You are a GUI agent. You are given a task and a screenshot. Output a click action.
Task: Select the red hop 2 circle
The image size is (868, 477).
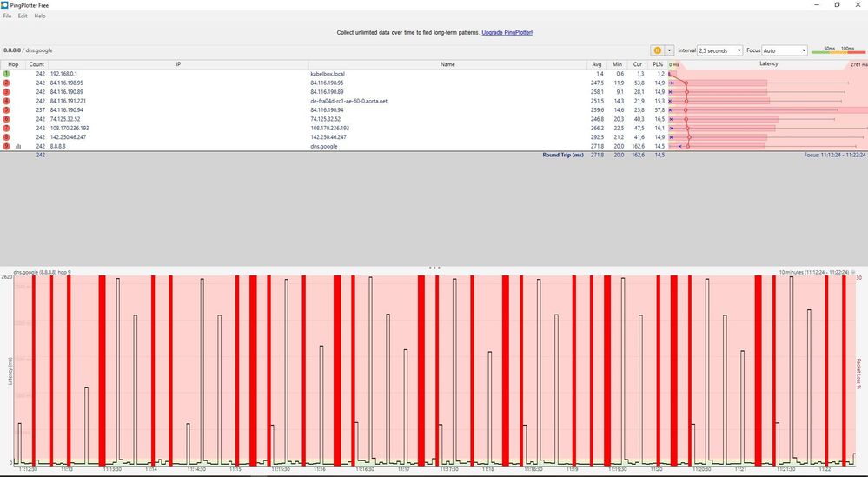coord(6,83)
